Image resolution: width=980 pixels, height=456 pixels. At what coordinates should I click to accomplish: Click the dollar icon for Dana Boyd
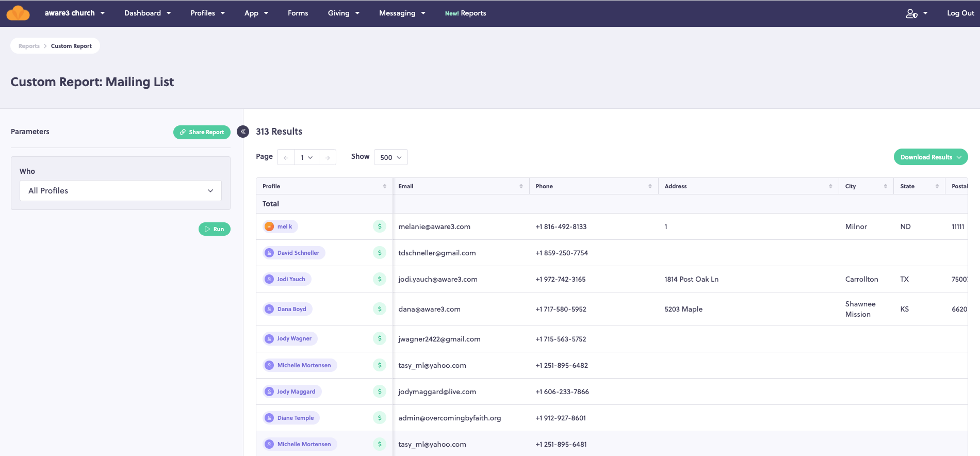(380, 309)
